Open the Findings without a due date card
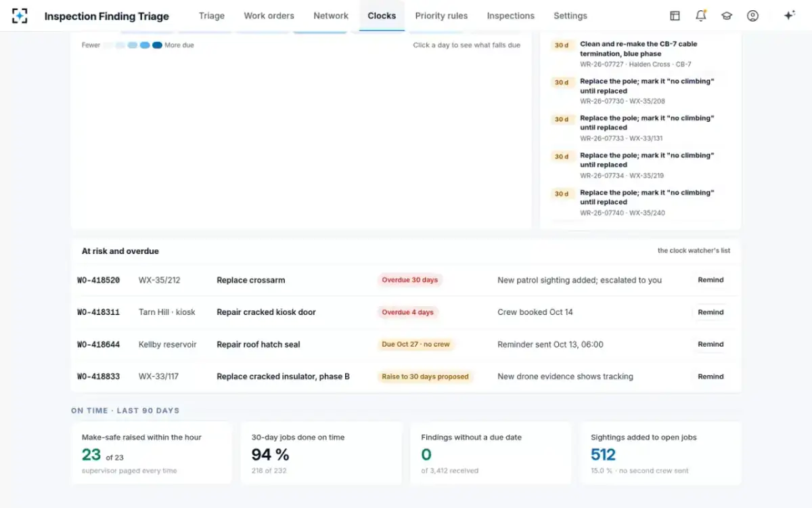 point(491,453)
